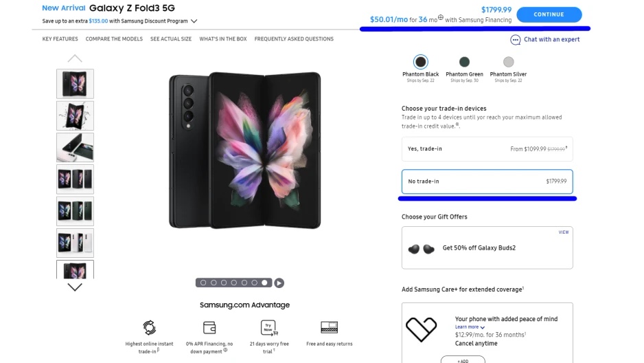The width and height of the screenshot is (644, 363).
Task: Expand the Samsung Discount Program dropdown
Action: click(x=194, y=21)
